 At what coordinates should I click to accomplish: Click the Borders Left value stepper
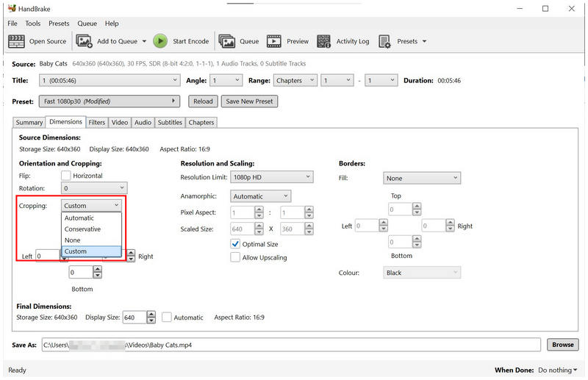tap(383, 226)
